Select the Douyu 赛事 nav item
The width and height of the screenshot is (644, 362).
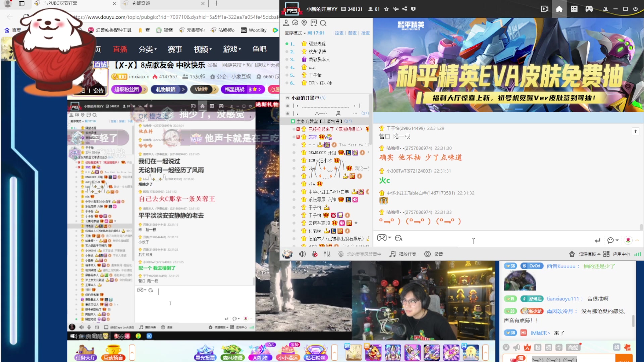175,49
